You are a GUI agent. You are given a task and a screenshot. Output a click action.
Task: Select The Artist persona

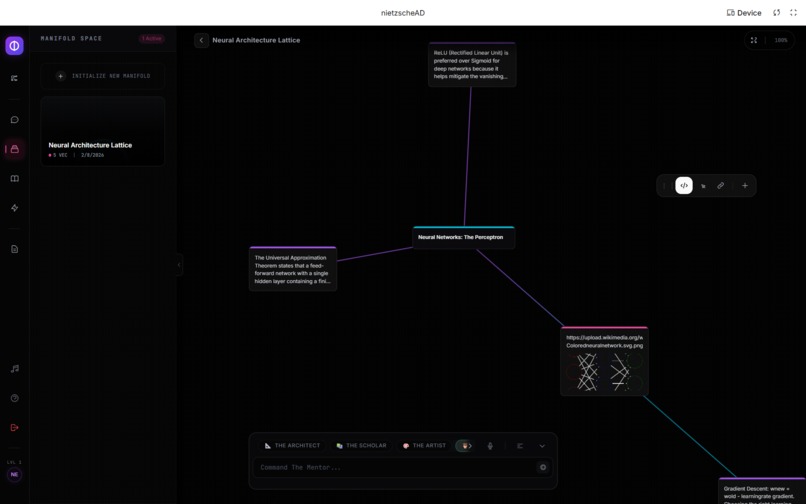[x=424, y=446]
